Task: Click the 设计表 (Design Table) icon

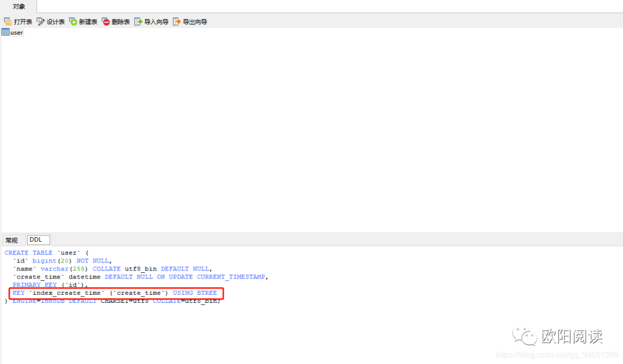Action: [x=40, y=21]
